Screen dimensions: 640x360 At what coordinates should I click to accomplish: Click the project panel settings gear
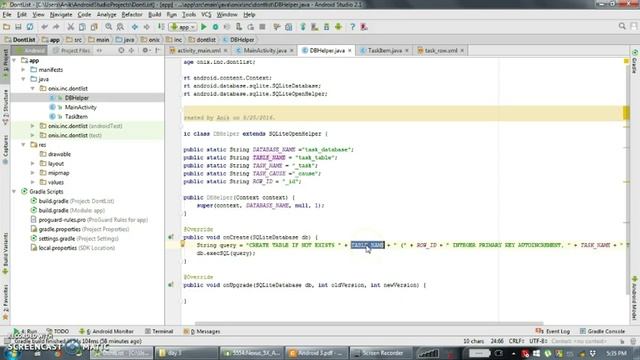pyautogui.click(x=145, y=51)
